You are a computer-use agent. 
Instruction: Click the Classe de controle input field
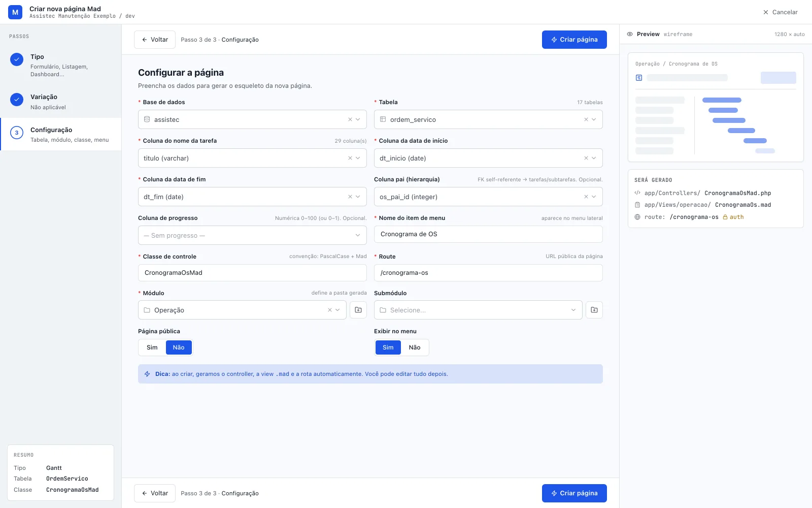[x=252, y=273]
